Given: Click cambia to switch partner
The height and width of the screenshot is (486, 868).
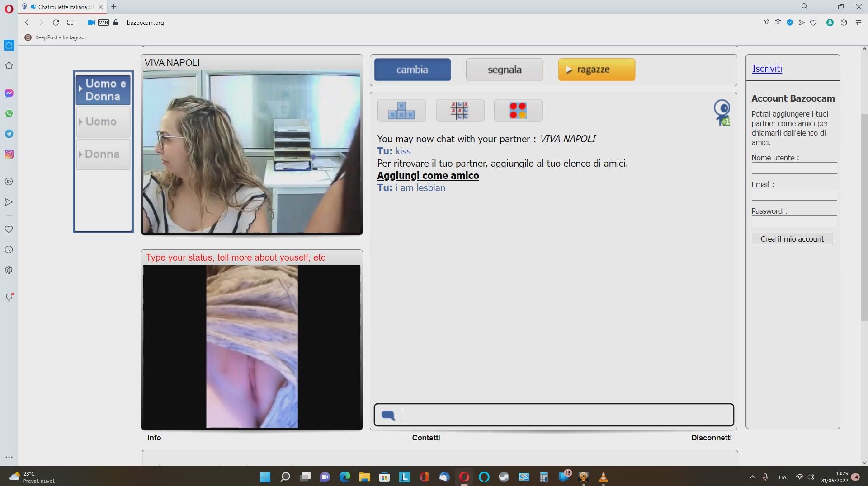Looking at the screenshot, I should (x=412, y=70).
